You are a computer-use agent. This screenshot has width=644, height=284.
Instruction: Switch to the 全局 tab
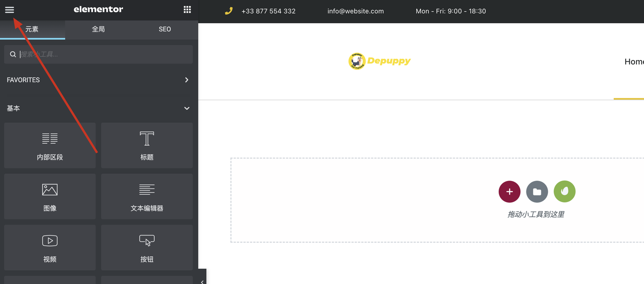98,29
